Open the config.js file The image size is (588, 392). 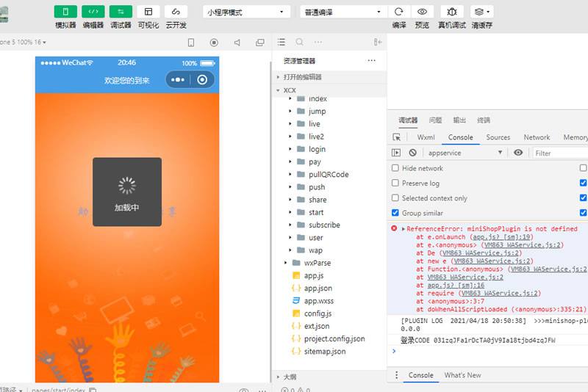point(318,313)
